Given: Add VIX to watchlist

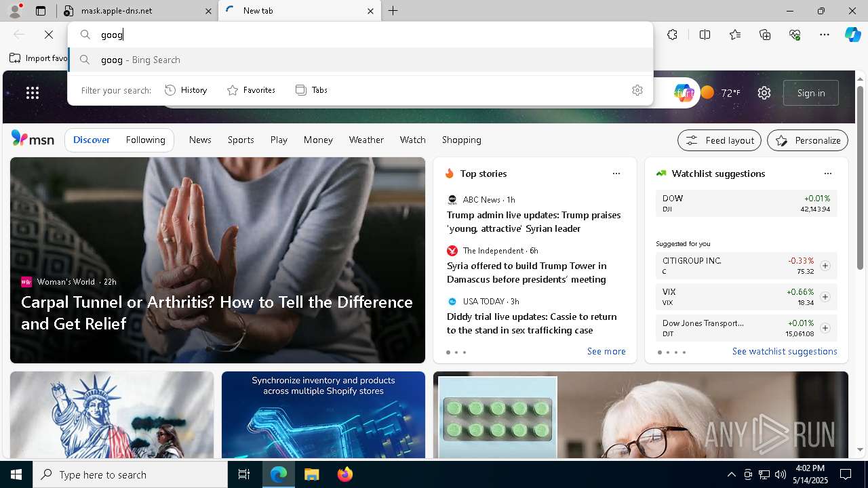Looking at the screenshot, I should click(x=825, y=297).
